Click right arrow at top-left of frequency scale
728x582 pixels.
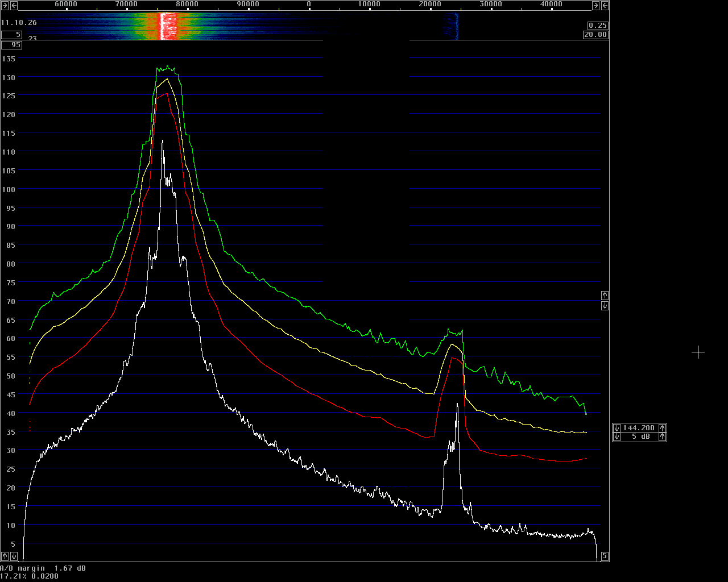(x=5, y=6)
